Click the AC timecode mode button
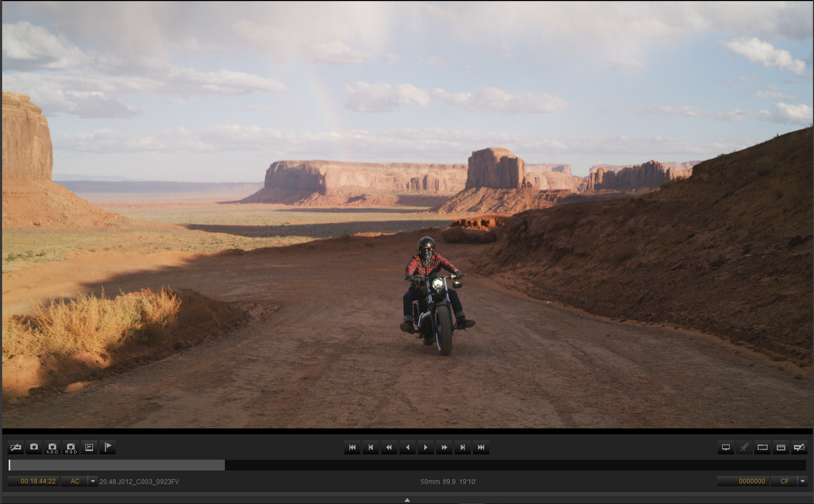 [x=74, y=481]
